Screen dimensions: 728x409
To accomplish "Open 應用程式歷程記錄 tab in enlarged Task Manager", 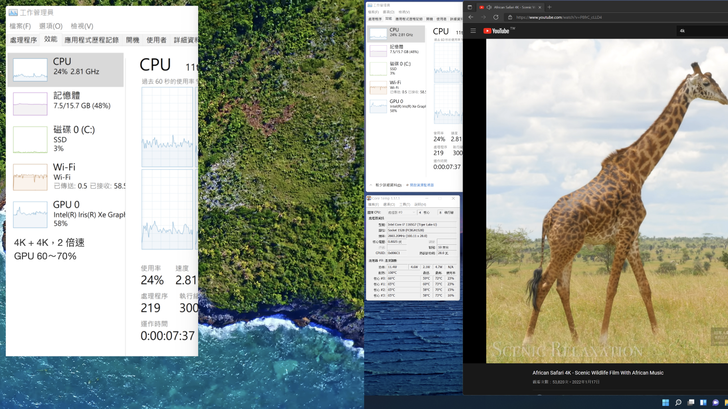I will tap(91, 40).
